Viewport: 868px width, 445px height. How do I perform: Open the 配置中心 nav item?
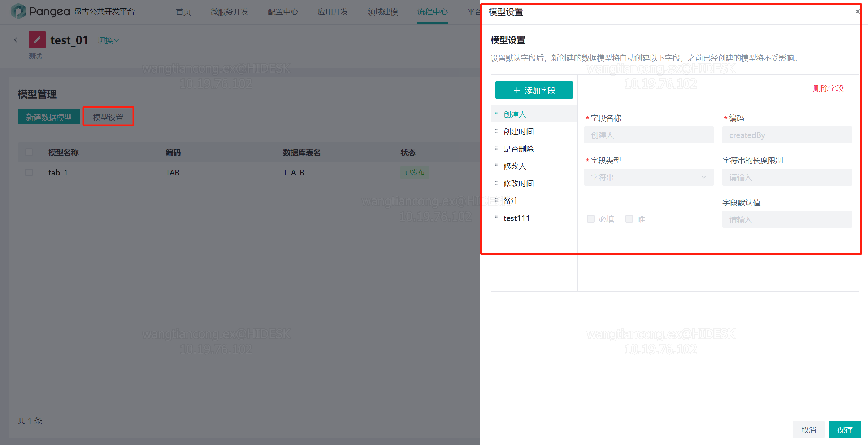pos(283,12)
